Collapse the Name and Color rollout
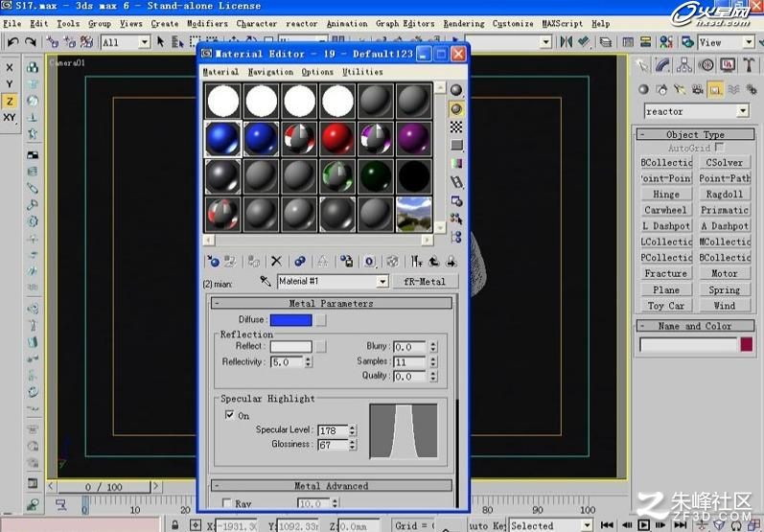This screenshot has height=532, width=764. (695, 326)
